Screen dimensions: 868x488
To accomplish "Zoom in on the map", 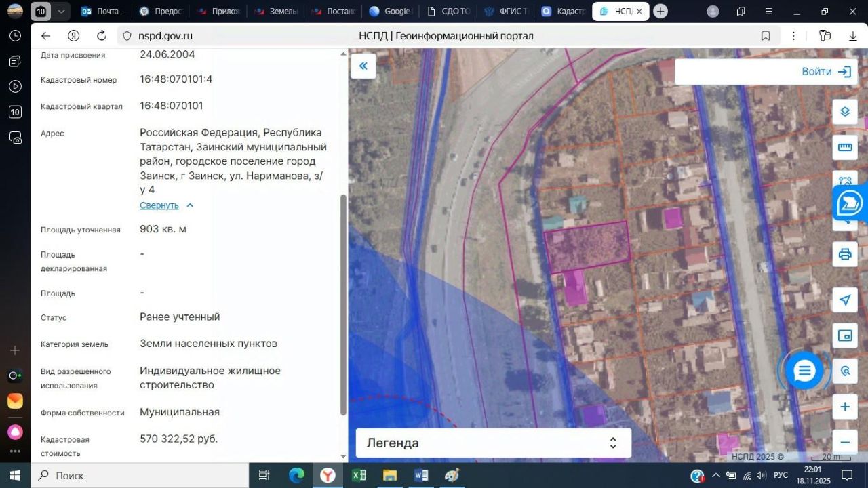I will 845,407.
